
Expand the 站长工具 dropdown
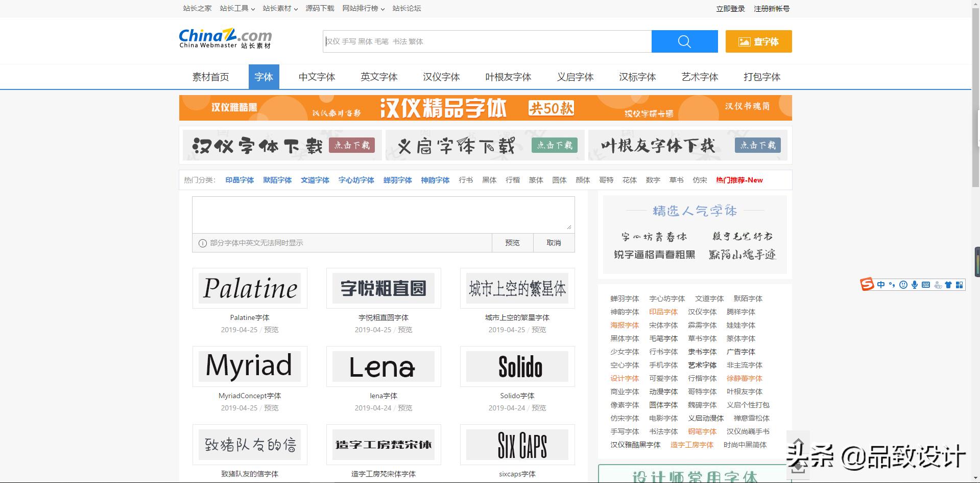[236, 8]
